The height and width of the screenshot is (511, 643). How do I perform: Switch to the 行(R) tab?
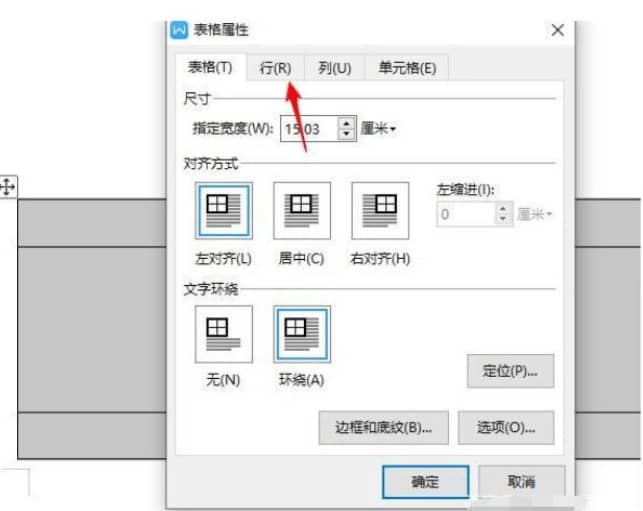point(275,68)
